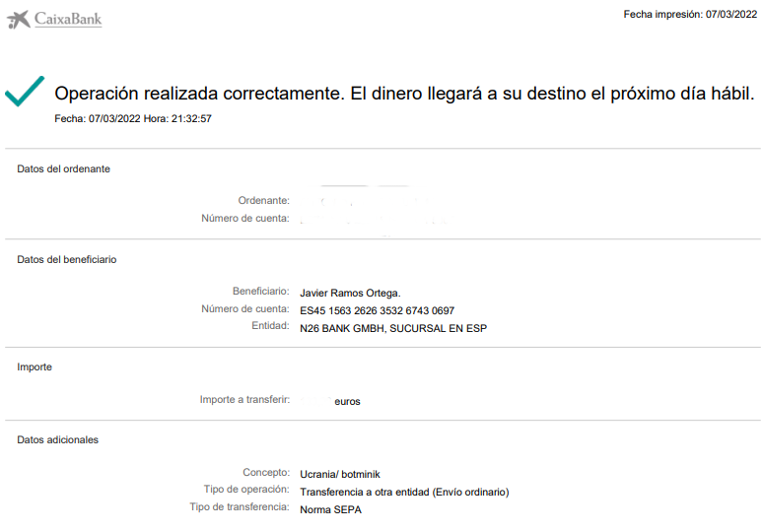Click the 'Importe' section title
Screen dimensions: 763x532
pos(35,367)
